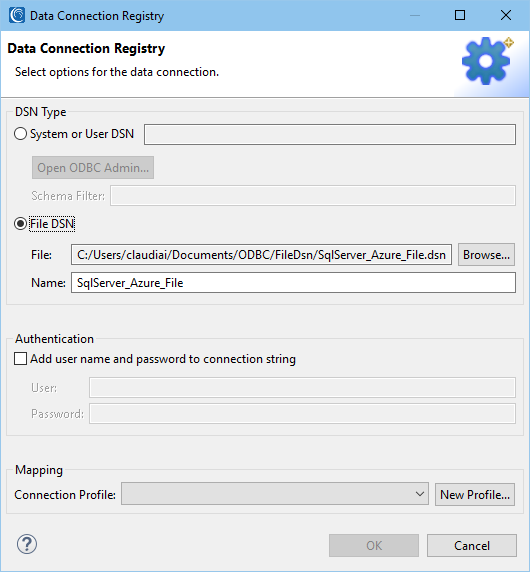Close the dialog with the X icon
The height and width of the screenshot is (572, 530).
(506, 15)
